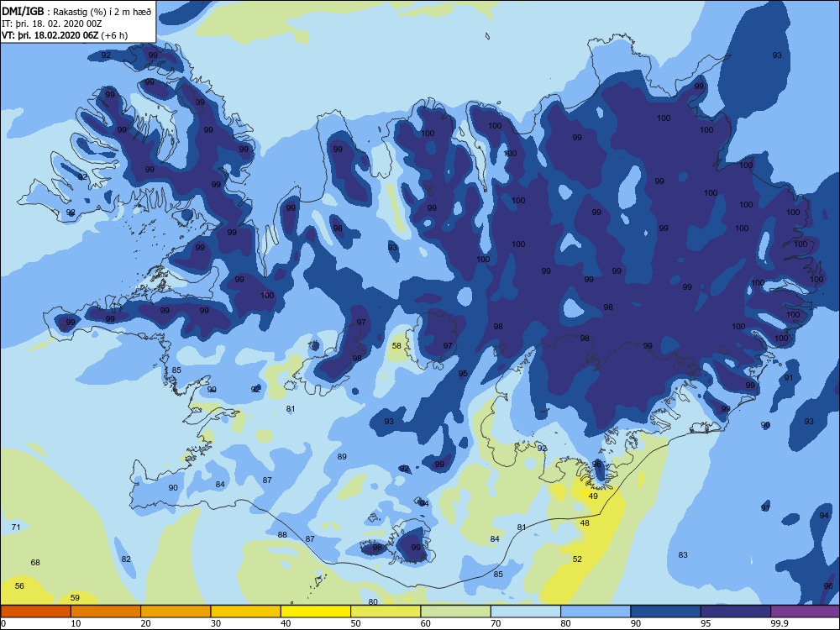This screenshot has width=840, height=630.
Task: Click the medium blue 80–90 legend swatch
Action: (596, 612)
